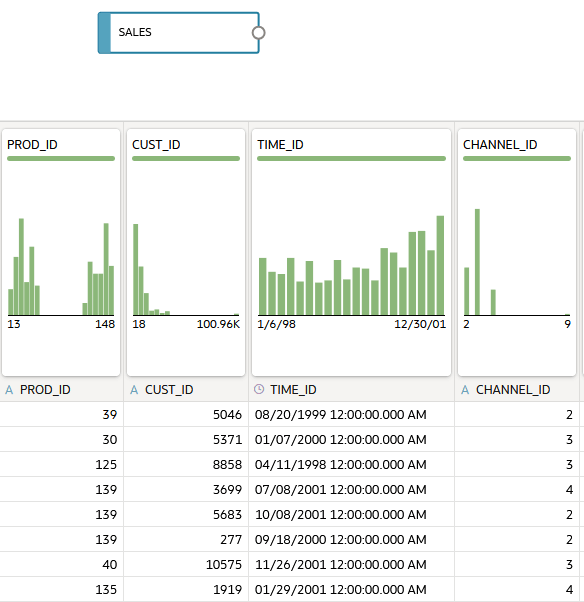Click the 04/11/1998 TIME_ID cell
The height and width of the screenshot is (602, 584).
(352, 465)
